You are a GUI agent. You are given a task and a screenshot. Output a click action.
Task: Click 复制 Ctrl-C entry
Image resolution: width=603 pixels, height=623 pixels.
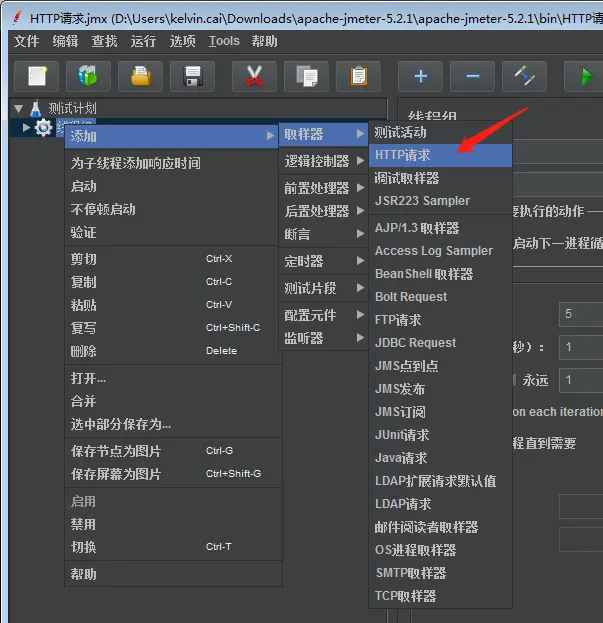tap(171, 282)
